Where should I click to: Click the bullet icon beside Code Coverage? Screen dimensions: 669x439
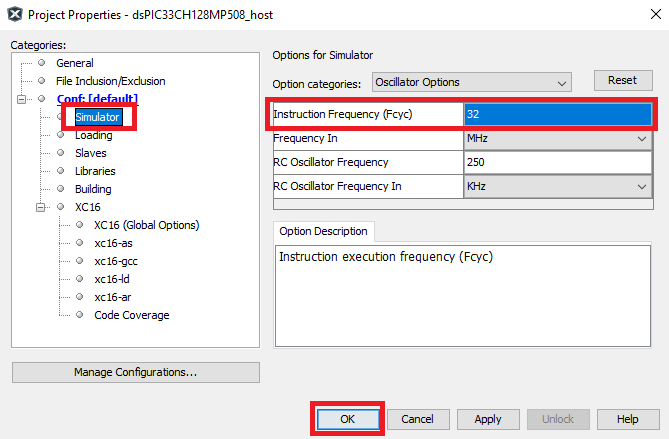tap(79, 314)
